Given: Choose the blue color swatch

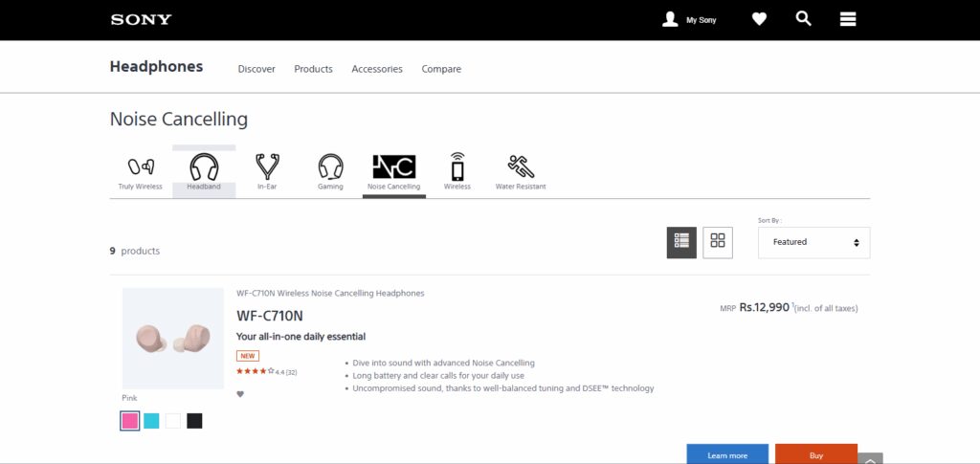Looking at the screenshot, I should (151, 421).
